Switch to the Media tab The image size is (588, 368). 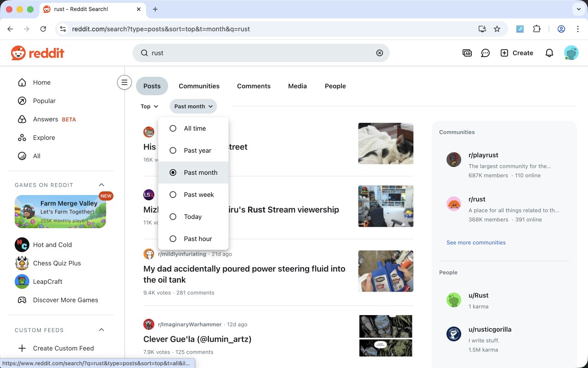[297, 86]
